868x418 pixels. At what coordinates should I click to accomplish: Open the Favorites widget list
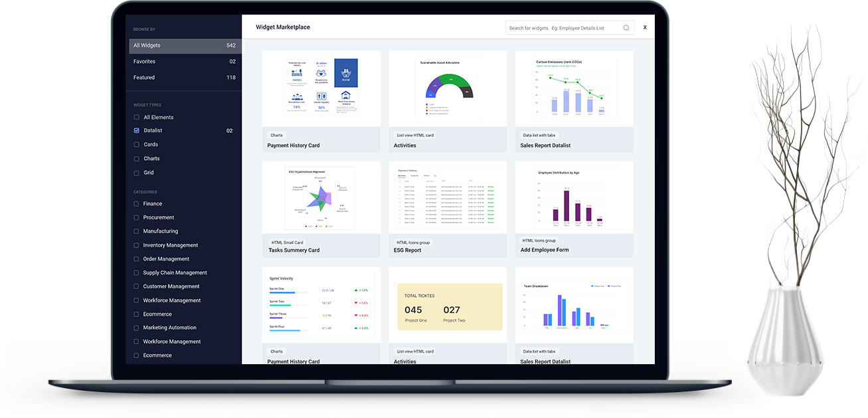pyautogui.click(x=184, y=62)
